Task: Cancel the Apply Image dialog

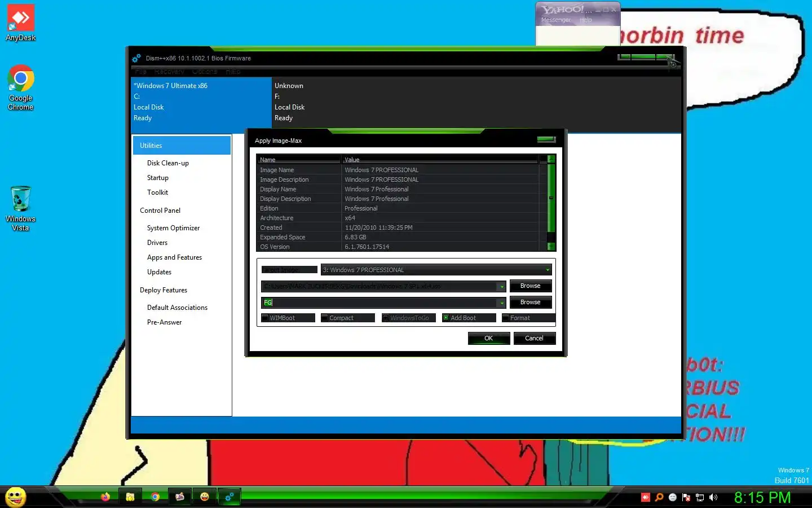Action: click(x=534, y=338)
